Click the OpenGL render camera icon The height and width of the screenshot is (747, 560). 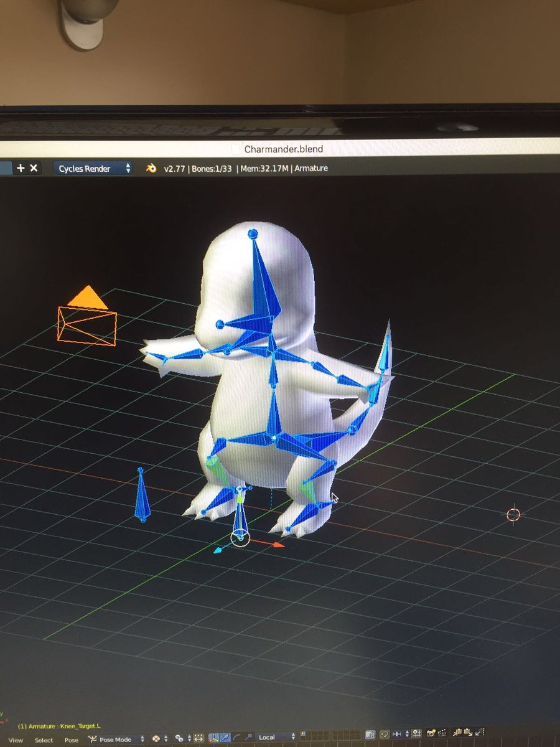coord(431,735)
